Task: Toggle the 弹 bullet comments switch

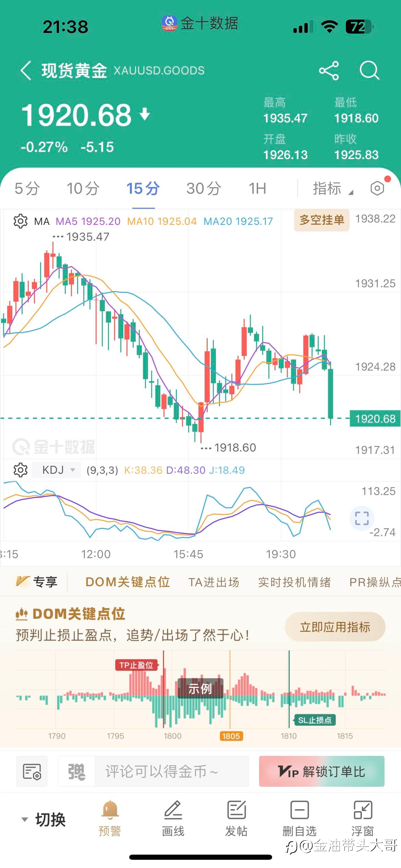Action: tap(76, 772)
